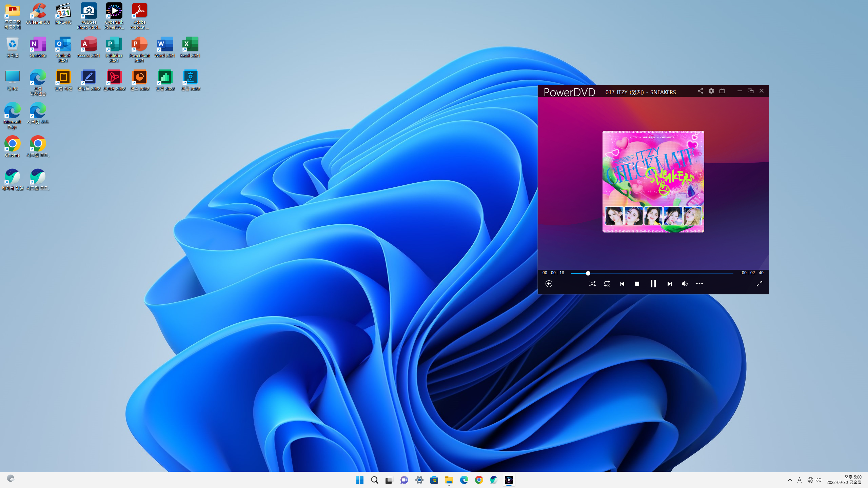Image resolution: width=868 pixels, height=488 pixels.
Task: Open the taskbar clock and date
Action: point(844,480)
